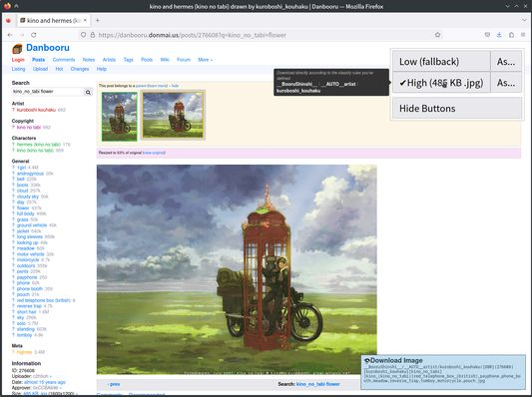The height and width of the screenshot is (397, 532).
Task: Select Low (fallback) download option
Action: tap(441, 62)
